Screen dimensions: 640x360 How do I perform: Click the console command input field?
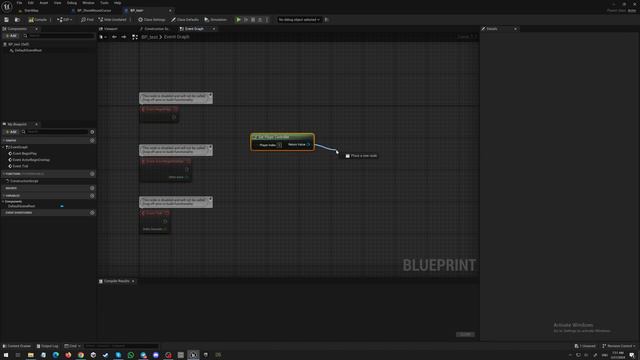[121, 346]
